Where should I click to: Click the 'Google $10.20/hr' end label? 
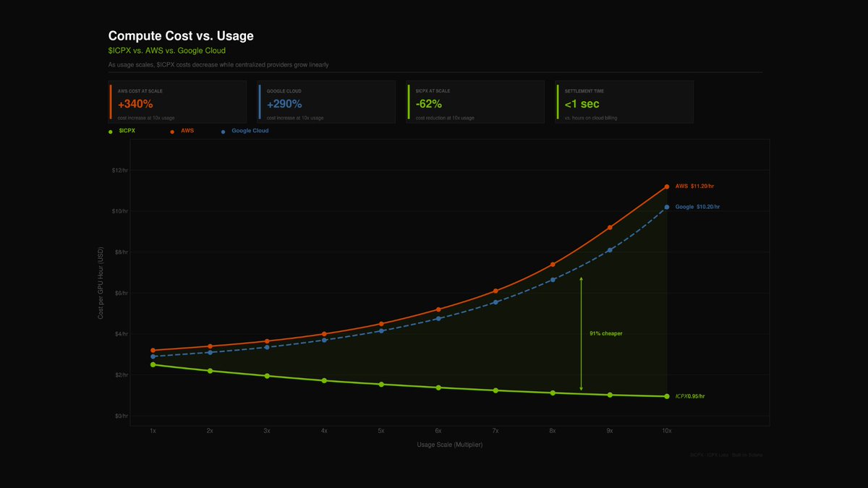click(697, 207)
